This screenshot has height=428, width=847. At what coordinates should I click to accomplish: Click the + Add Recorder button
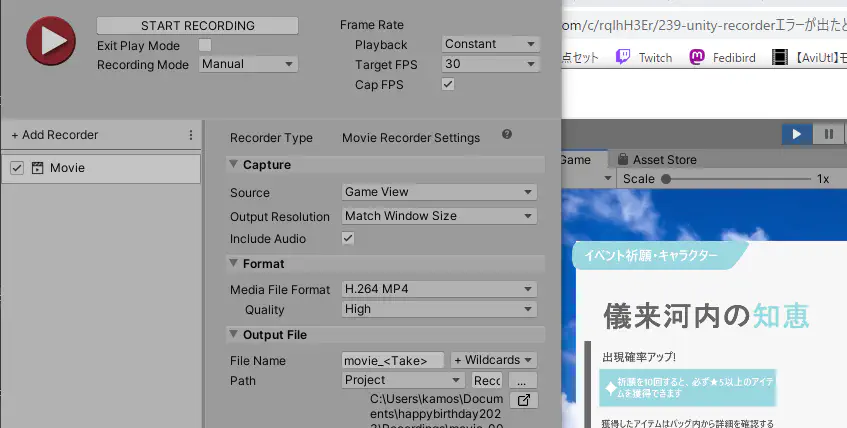[x=55, y=135]
